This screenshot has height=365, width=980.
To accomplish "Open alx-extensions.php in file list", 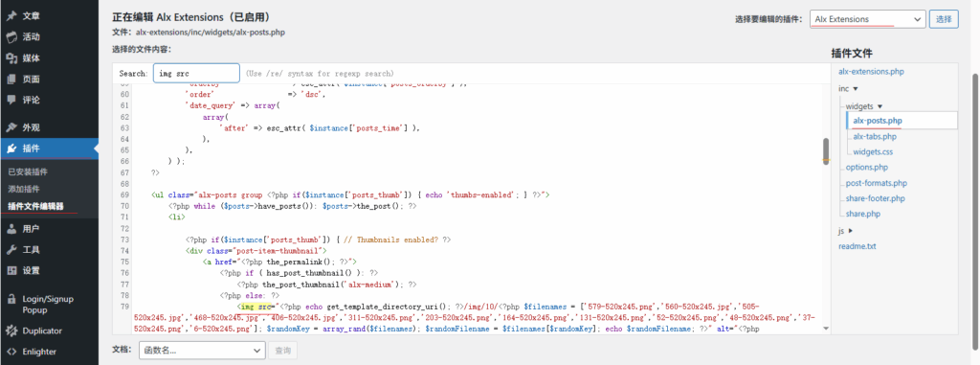I will (x=871, y=72).
